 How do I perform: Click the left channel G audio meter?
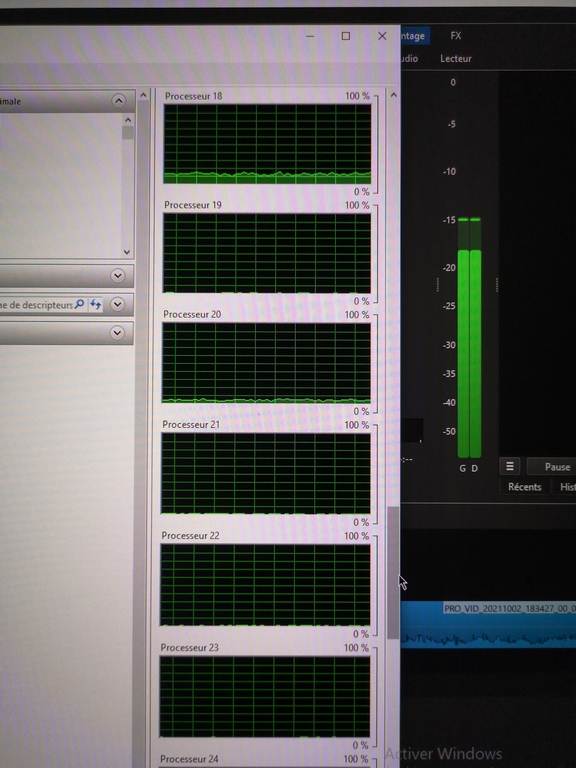(x=463, y=338)
